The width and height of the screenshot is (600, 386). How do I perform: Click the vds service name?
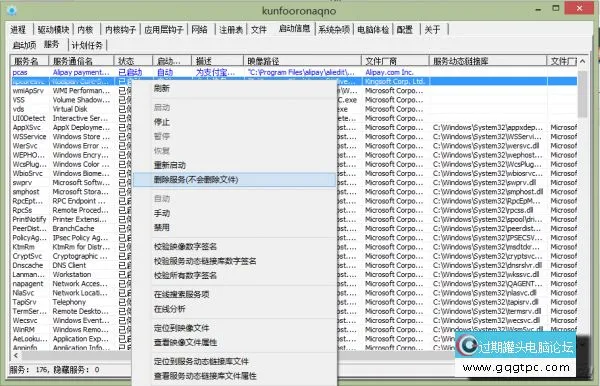18,109
